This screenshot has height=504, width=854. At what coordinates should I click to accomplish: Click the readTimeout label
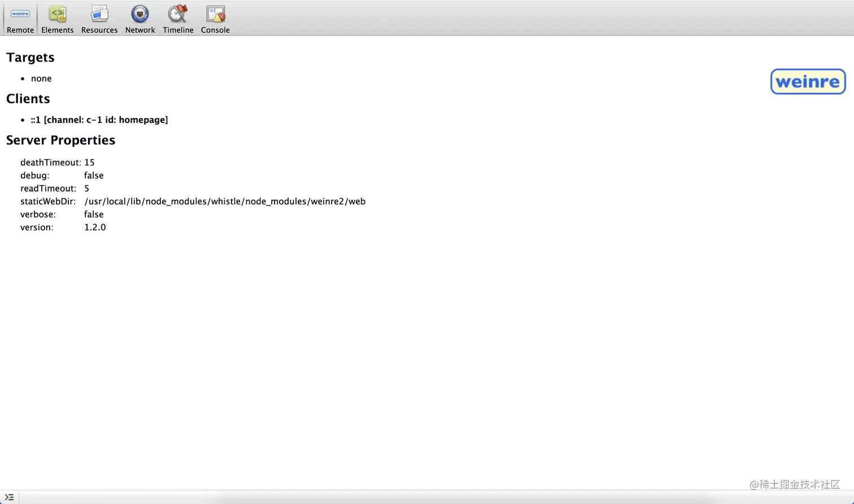pos(49,189)
